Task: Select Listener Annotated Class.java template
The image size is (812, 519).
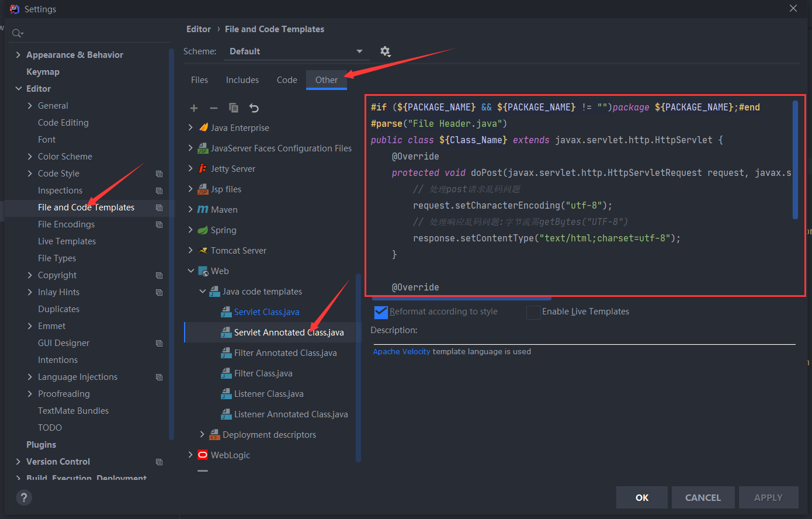Action: pos(291,414)
